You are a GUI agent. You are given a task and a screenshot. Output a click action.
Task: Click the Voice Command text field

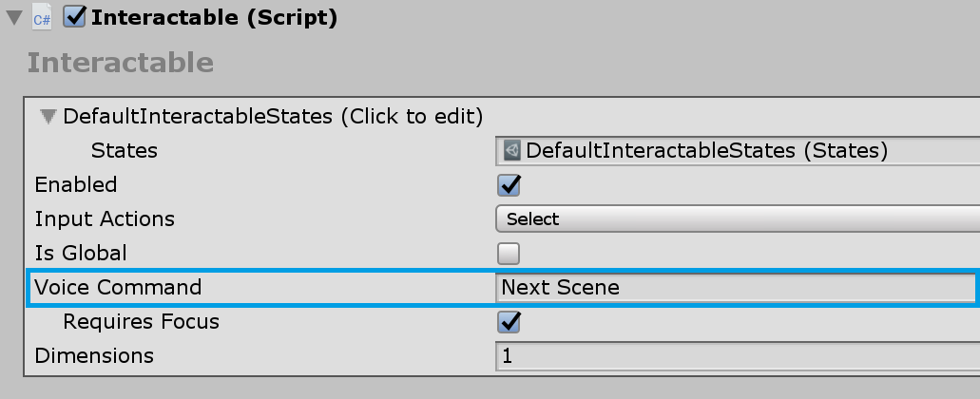[737, 287]
